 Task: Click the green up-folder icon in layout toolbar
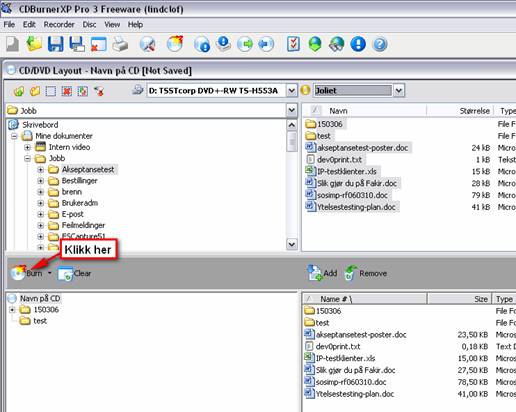[x=19, y=91]
